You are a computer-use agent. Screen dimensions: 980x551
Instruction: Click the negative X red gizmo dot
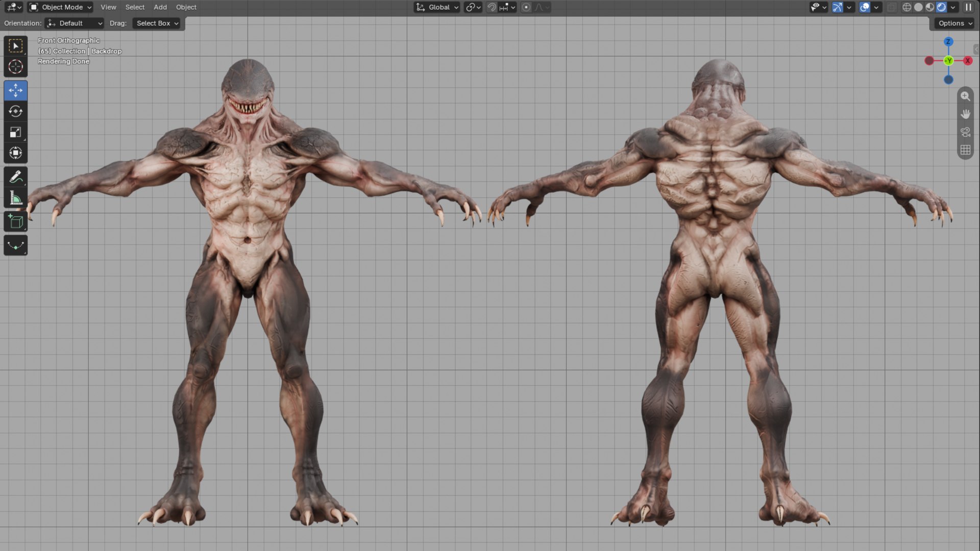click(x=929, y=61)
